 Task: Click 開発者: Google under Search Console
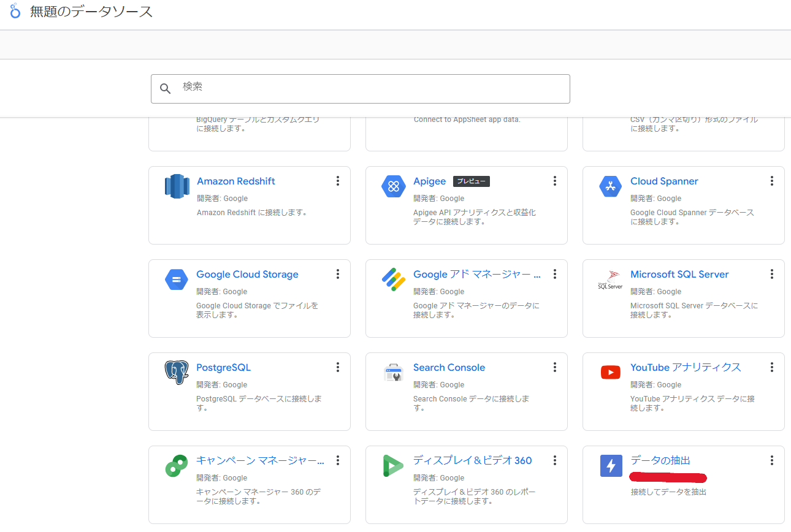pyautogui.click(x=439, y=385)
